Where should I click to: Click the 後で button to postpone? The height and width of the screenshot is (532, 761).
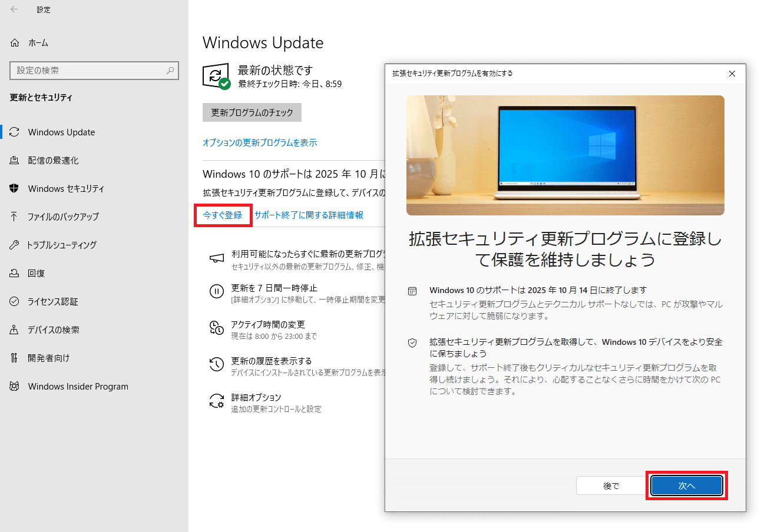(x=611, y=486)
